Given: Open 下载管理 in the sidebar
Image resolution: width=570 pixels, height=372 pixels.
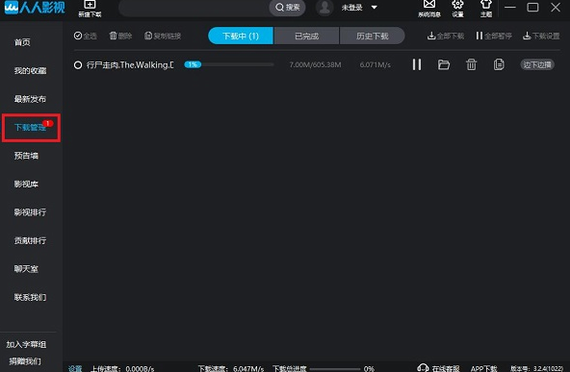Looking at the screenshot, I should (31, 127).
